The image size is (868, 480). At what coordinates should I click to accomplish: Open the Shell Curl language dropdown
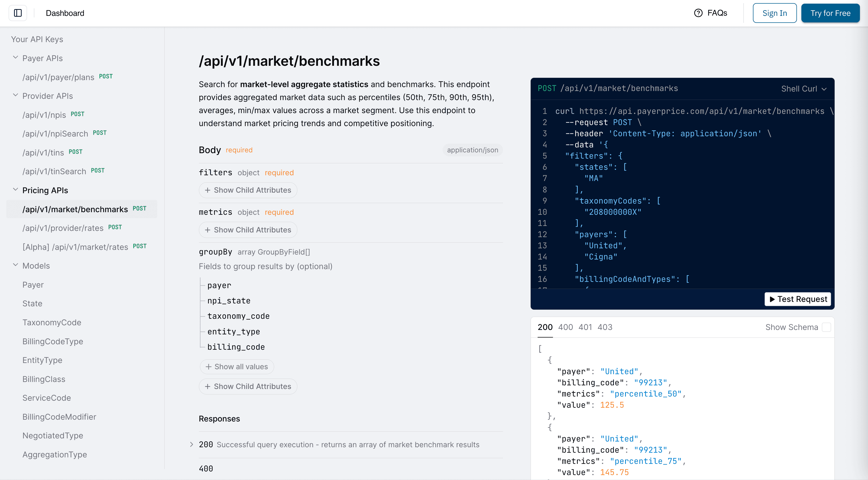pyautogui.click(x=804, y=88)
